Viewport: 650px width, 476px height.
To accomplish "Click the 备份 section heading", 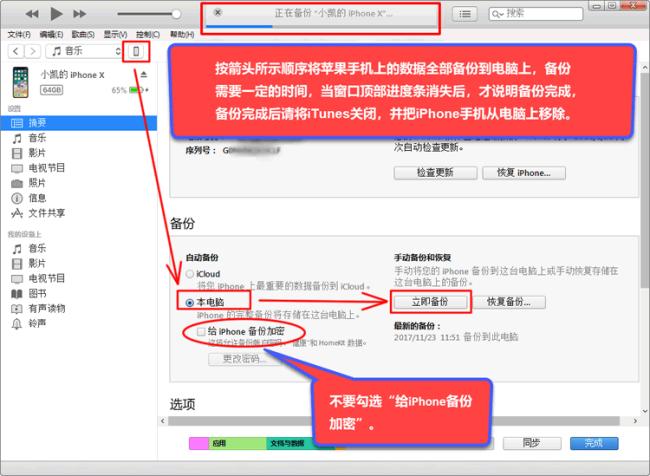I will coord(182,223).
